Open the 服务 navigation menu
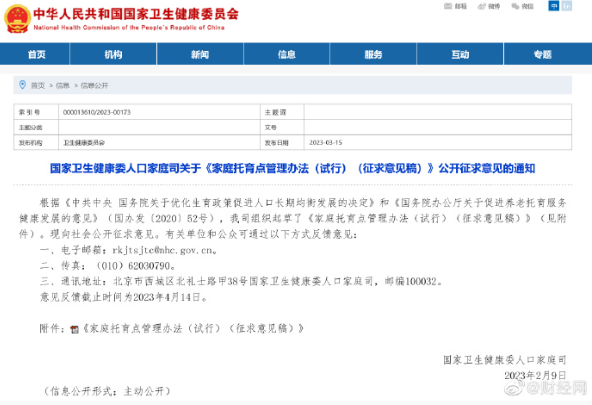The height and width of the screenshot is (405, 592). [x=373, y=54]
